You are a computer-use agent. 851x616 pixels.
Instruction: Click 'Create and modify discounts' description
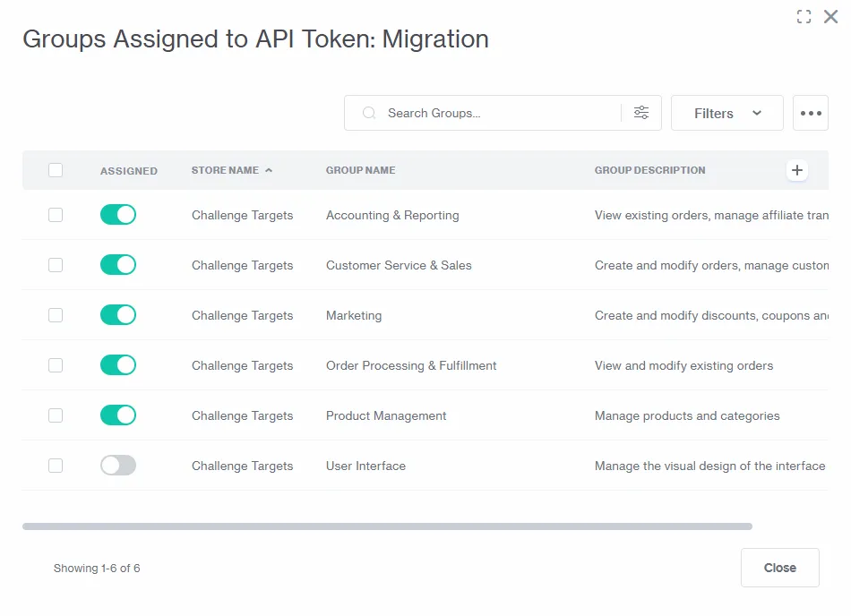(711, 315)
